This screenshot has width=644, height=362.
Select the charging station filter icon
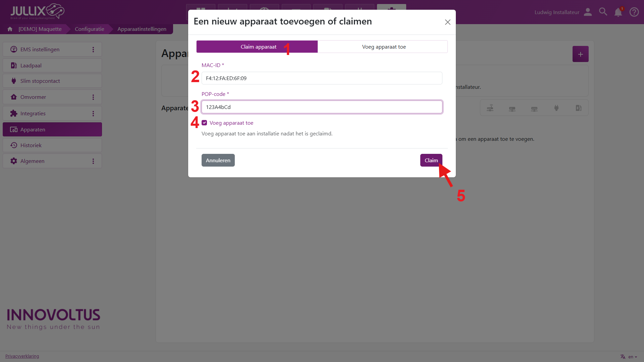(579, 108)
